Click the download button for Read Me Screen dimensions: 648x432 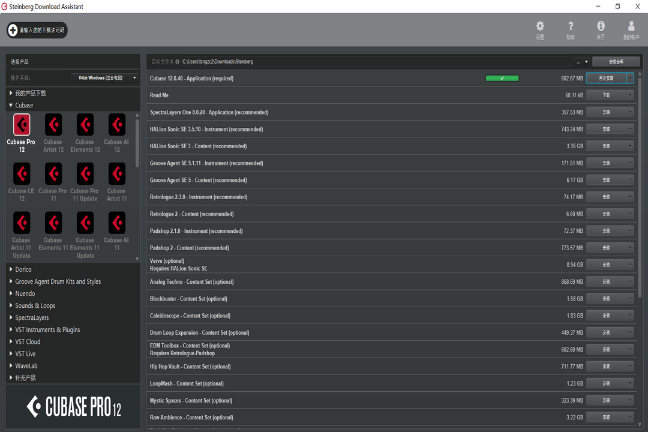[x=606, y=95]
